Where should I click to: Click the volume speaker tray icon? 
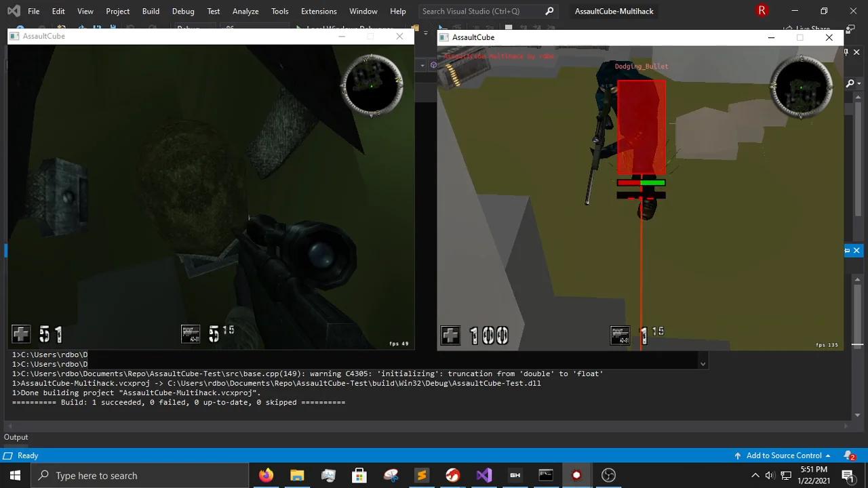pyautogui.click(x=770, y=475)
